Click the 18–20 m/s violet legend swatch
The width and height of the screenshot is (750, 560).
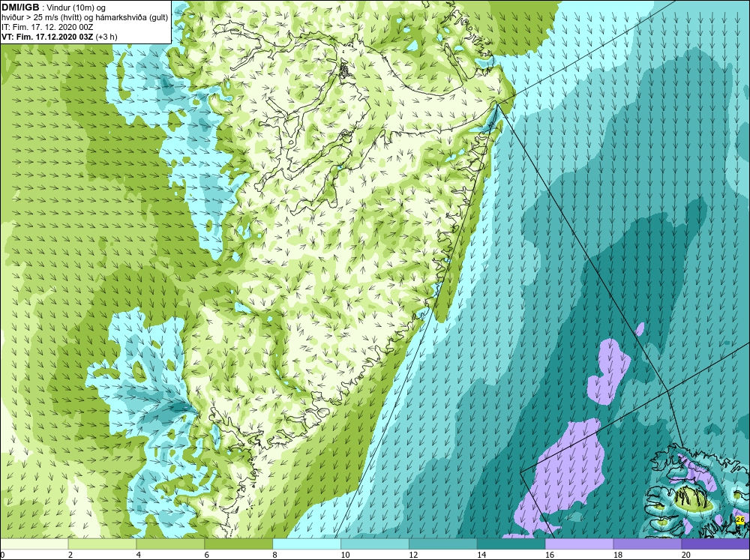pos(647,544)
